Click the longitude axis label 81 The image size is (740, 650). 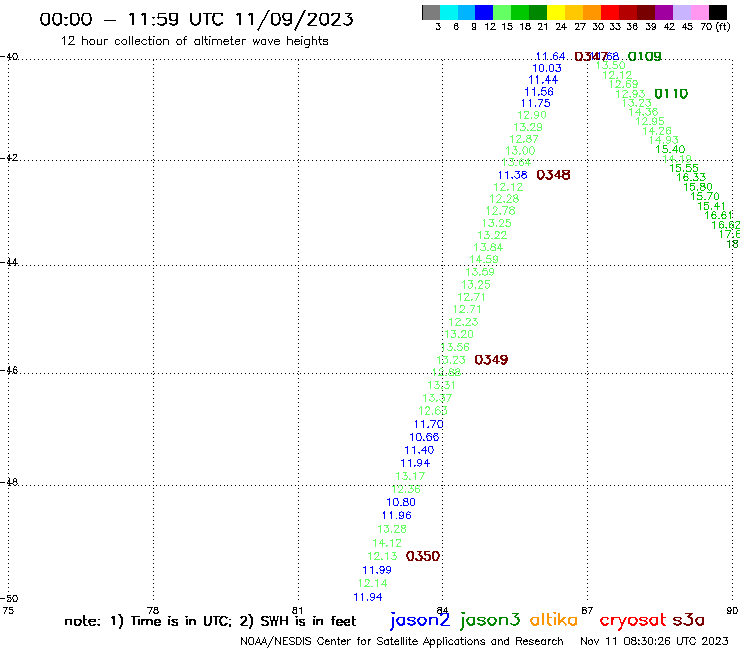pos(297,610)
